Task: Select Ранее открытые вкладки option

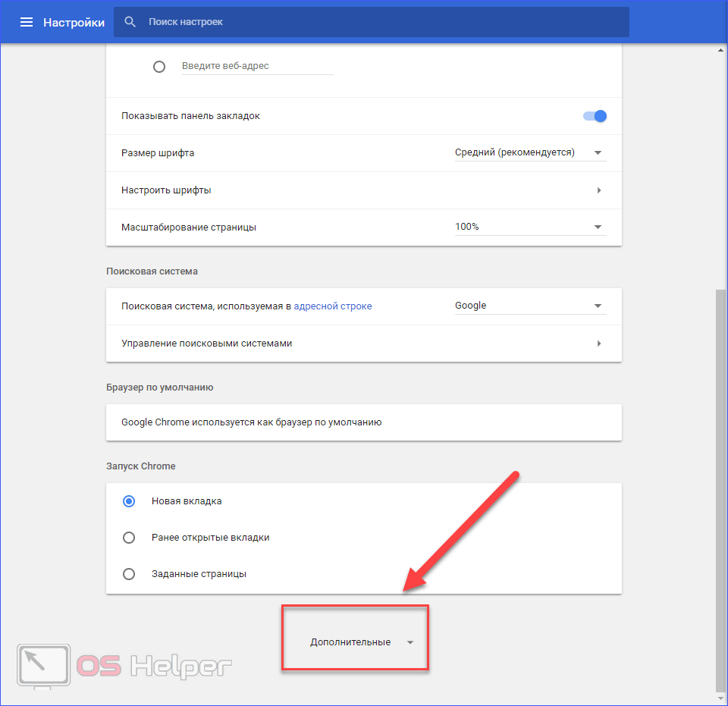Action: pos(129,538)
